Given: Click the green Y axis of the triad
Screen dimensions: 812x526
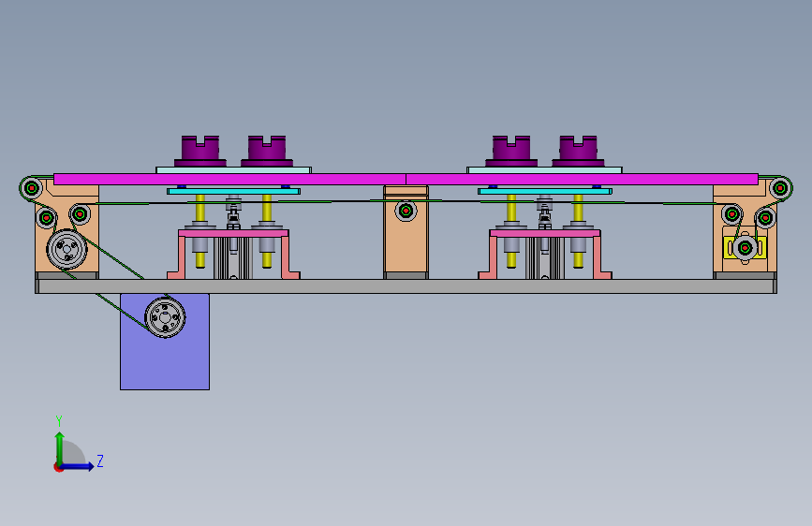Looking at the screenshot, I should tap(59, 448).
